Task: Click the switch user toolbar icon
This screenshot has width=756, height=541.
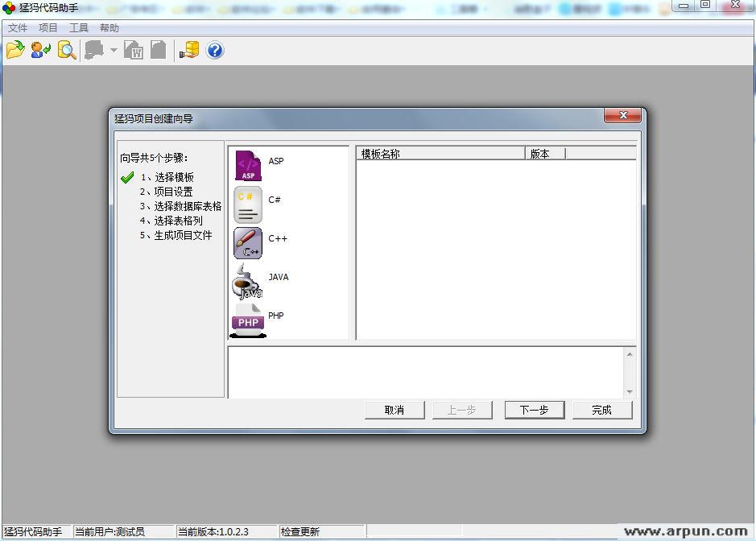Action: [x=40, y=51]
